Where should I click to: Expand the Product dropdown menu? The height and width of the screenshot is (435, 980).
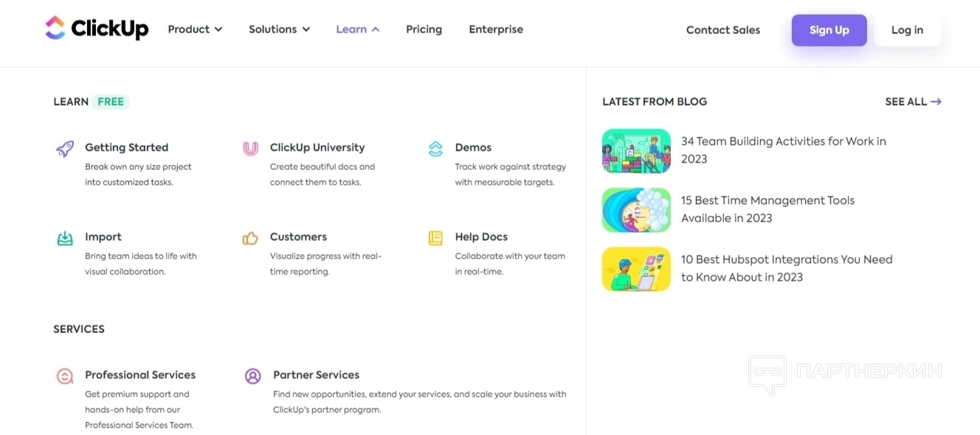(195, 30)
